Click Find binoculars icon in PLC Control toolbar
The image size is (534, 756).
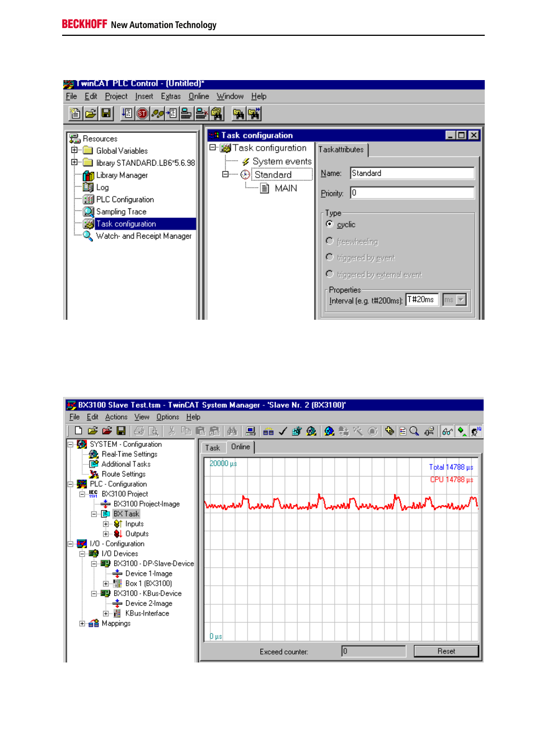(239, 114)
